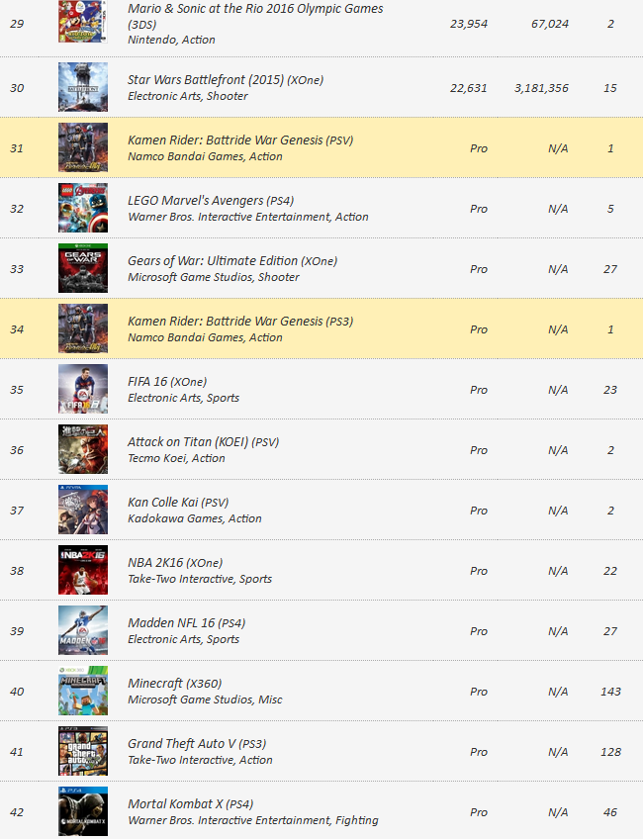Click LEGO Marvel's Avengers box art
The image size is (644, 839).
tap(83, 208)
